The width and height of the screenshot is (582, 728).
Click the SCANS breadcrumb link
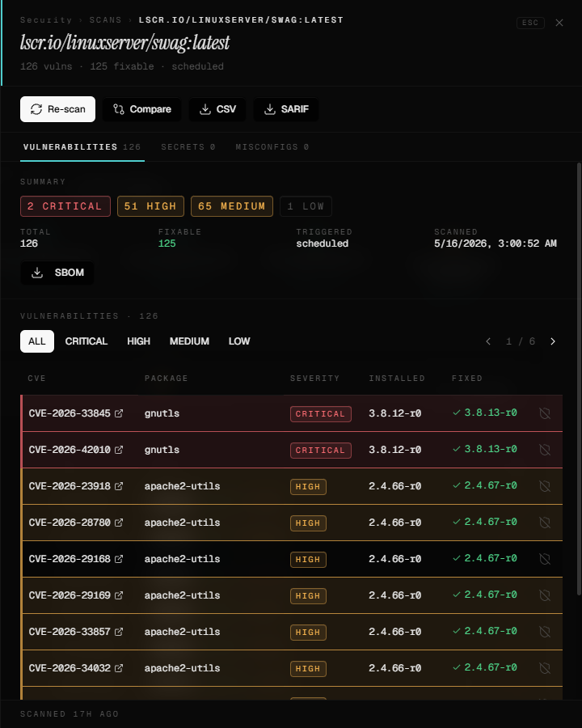[105, 20]
